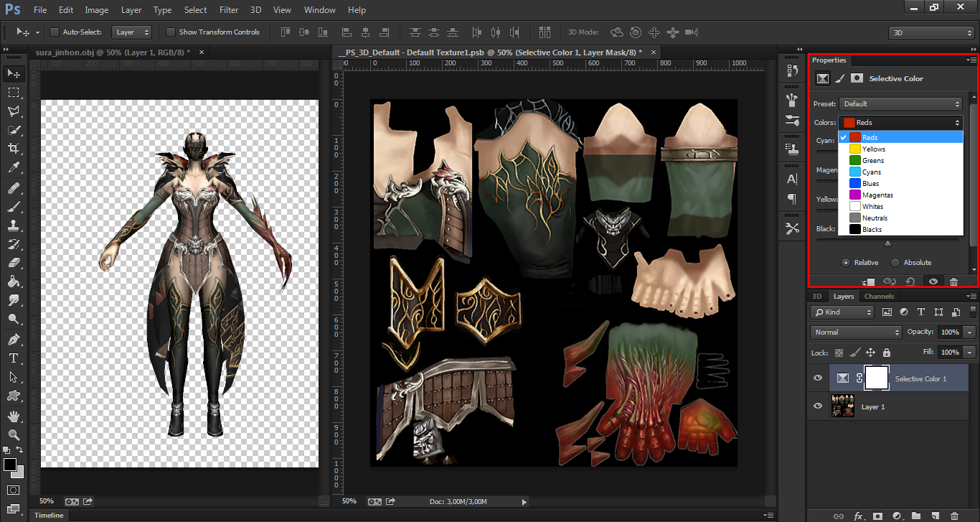Toggle lock transparent pixels
980x522 pixels.
click(839, 353)
